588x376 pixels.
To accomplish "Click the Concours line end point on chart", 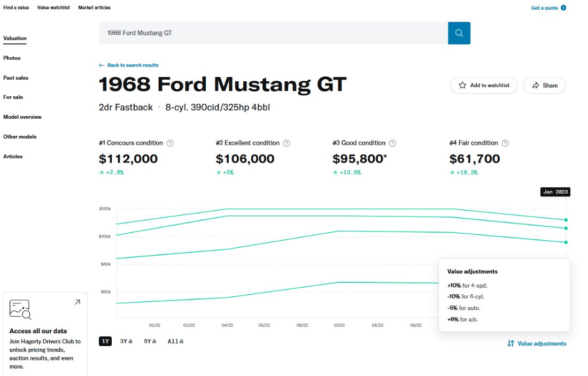I will (x=566, y=220).
